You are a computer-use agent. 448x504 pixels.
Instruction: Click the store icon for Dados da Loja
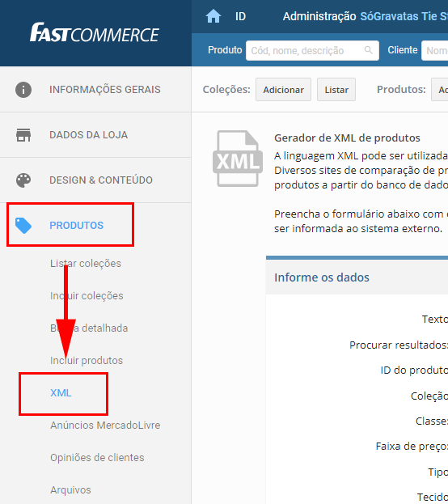tap(23, 135)
